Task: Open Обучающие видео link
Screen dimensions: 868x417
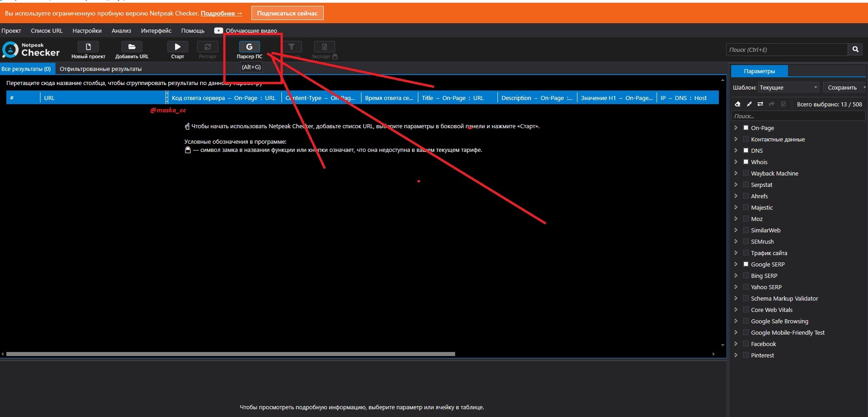Action: (x=251, y=30)
